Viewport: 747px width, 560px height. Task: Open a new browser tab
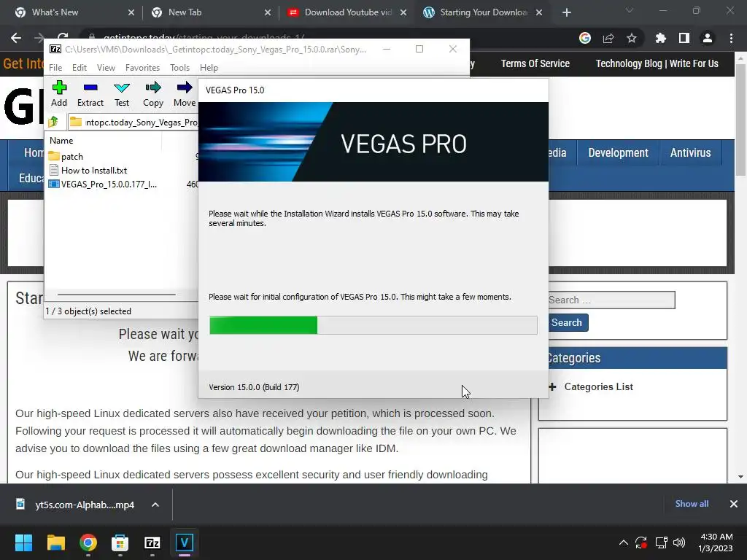click(566, 12)
